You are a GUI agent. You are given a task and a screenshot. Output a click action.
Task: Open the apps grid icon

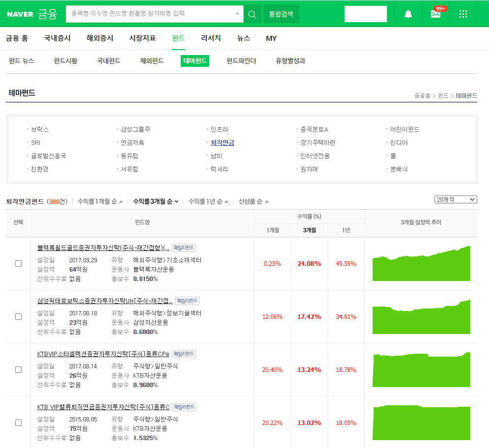(x=463, y=14)
